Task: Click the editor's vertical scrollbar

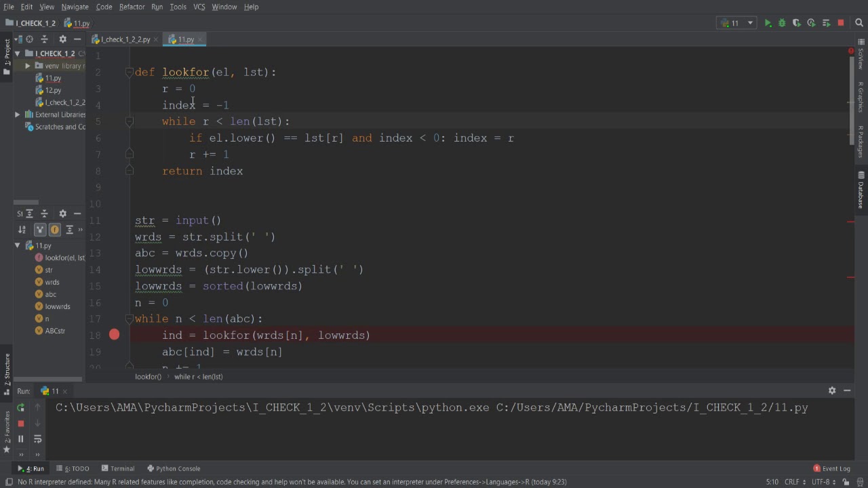Action: tap(852, 100)
